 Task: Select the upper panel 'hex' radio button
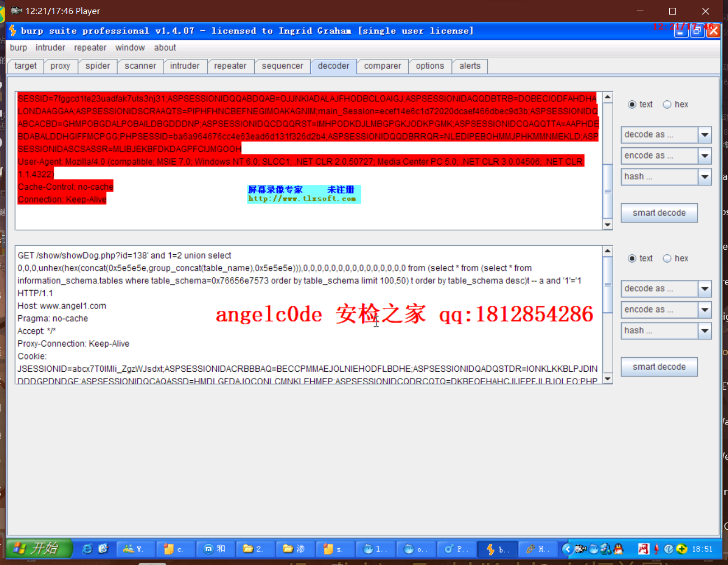[667, 104]
